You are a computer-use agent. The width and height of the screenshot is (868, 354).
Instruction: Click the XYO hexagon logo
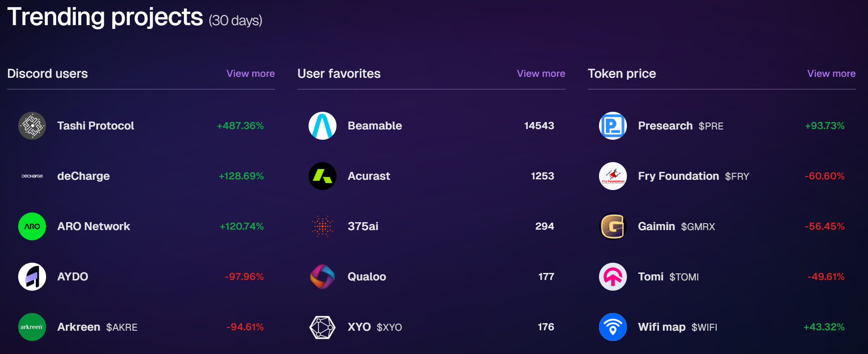point(323,327)
